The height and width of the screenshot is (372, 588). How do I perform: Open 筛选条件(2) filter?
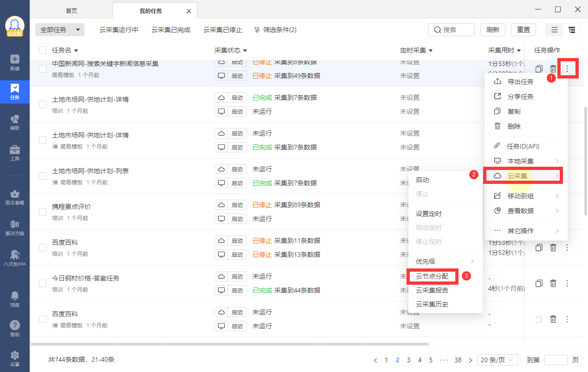[275, 30]
